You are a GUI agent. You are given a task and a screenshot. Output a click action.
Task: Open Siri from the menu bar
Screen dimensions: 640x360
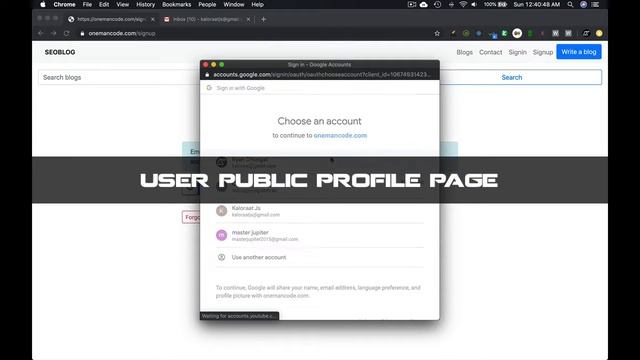point(583,4)
